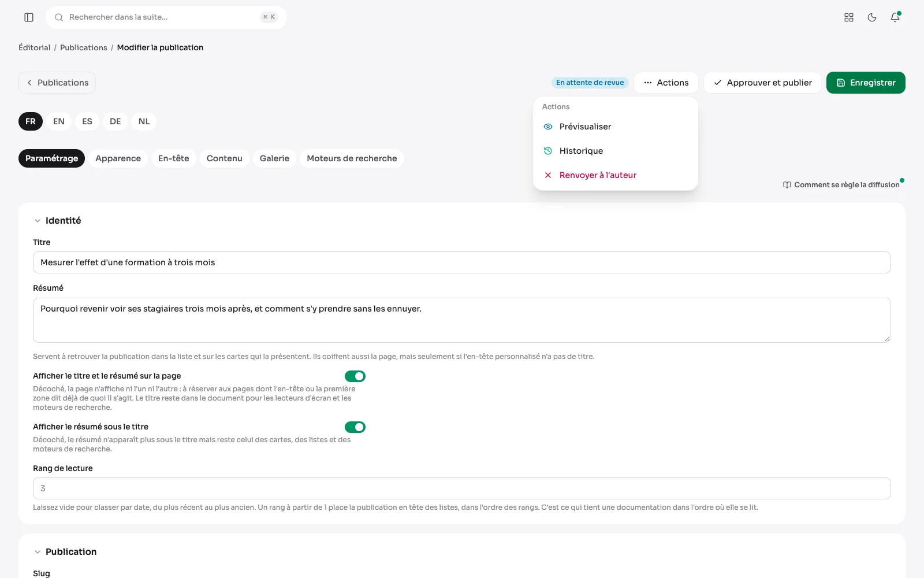Click the three-dot icon in the Actions button

tap(648, 83)
